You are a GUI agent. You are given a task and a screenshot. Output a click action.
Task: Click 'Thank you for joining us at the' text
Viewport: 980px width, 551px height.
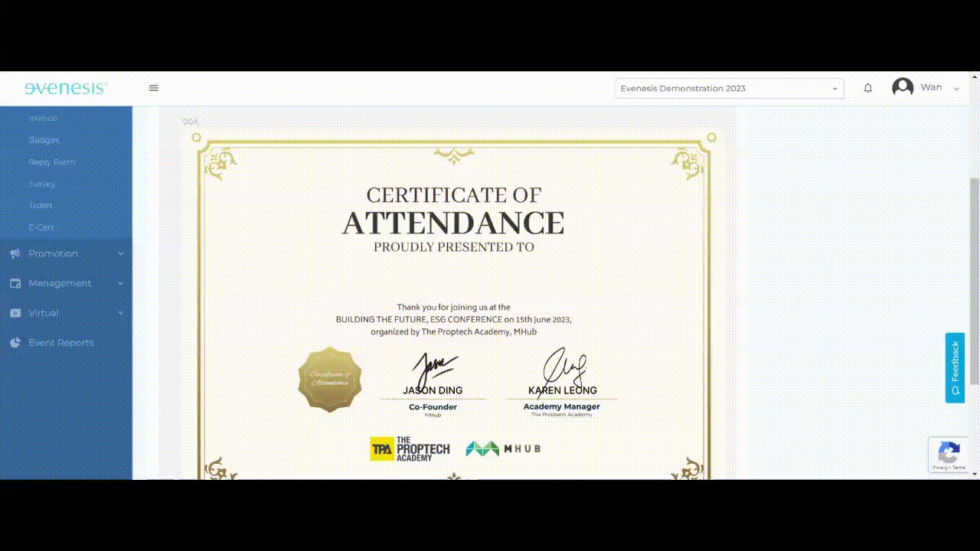pos(453,307)
